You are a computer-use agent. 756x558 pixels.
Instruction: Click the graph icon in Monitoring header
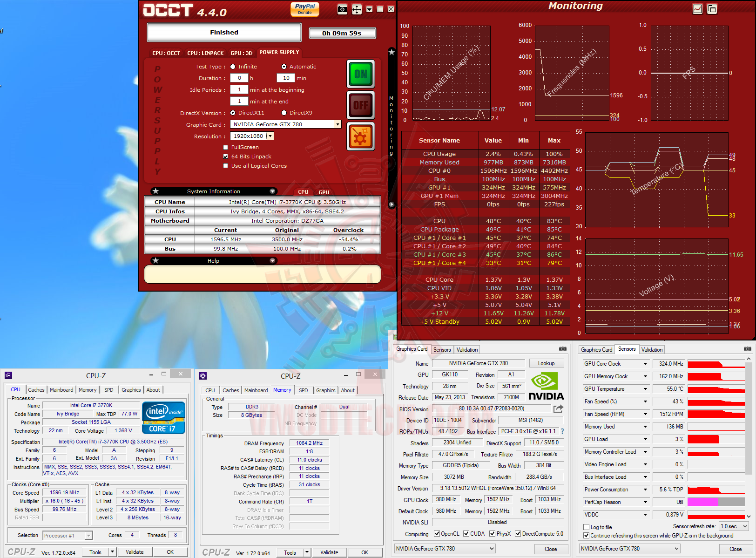[x=697, y=9]
